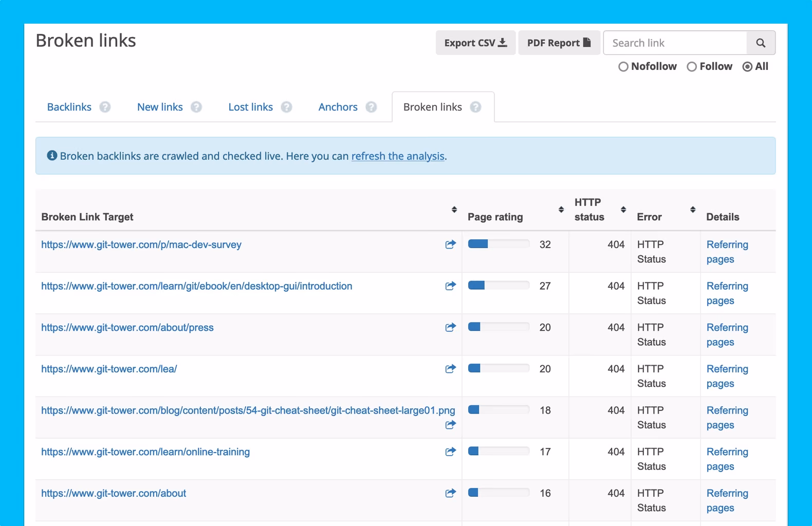Viewport: 812px width, 526px height.
Task: Sort by Broken Link Target column arrows
Action: (x=454, y=210)
